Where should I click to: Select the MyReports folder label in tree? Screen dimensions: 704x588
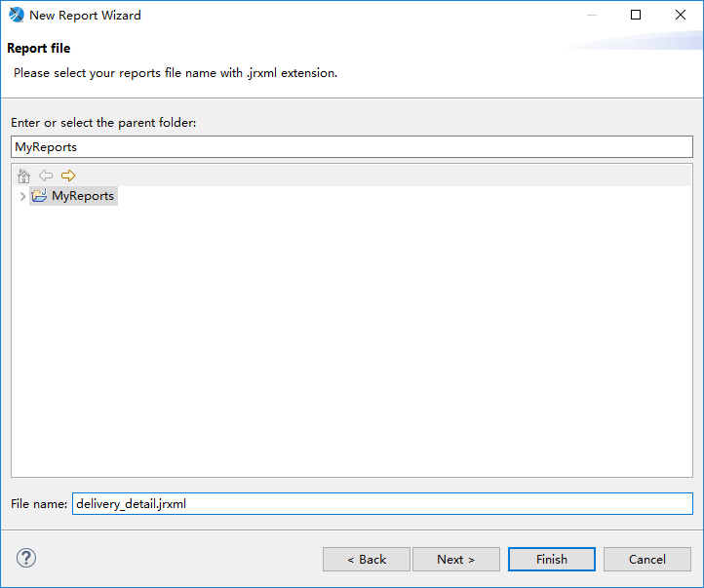pyautogui.click(x=83, y=196)
